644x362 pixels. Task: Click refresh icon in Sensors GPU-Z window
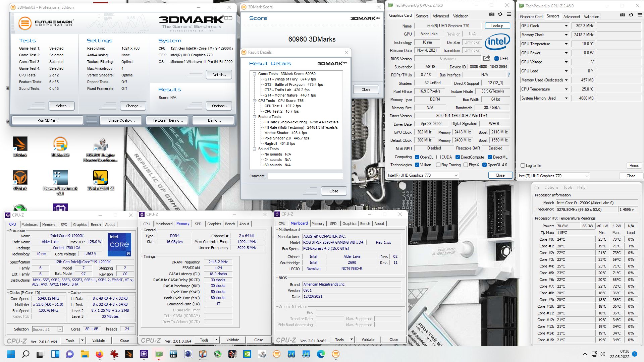coord(631,15)
